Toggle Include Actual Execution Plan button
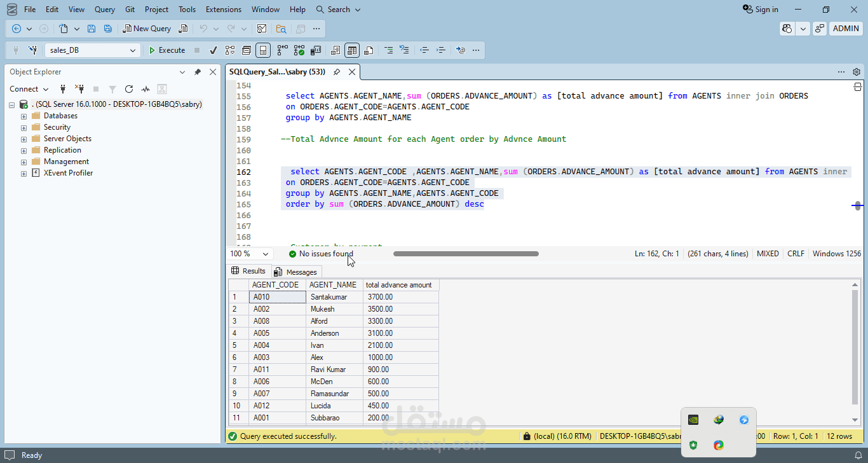Screen dimensions: 868x463 click(x=282, y=50)
